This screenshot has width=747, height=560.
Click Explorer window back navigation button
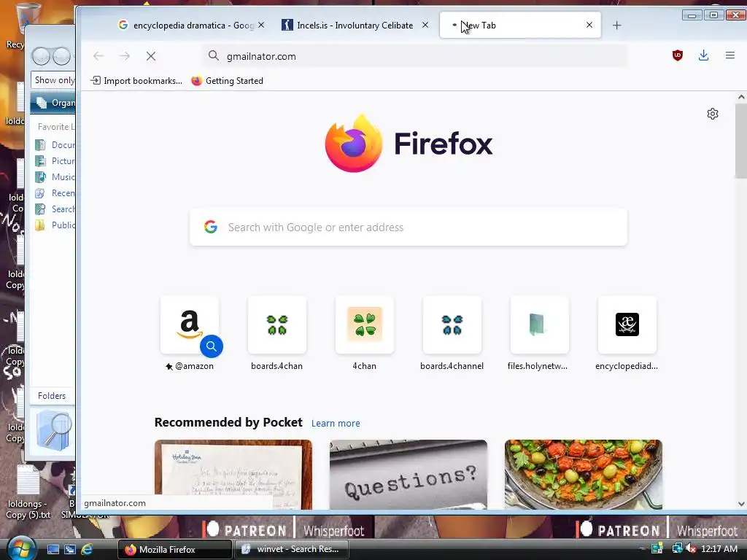click(41, 57)
